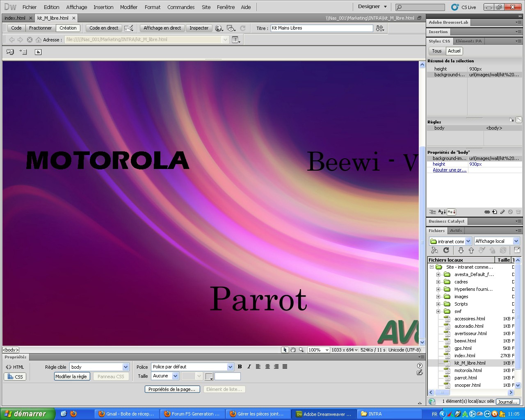Screen dimensions: 525x420
Task: Open the CS Live button
Action: click(x=464, y=7)
